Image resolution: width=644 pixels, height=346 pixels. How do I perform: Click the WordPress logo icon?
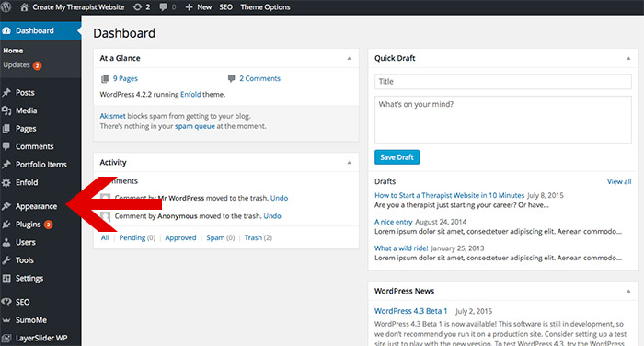[6, 7]
